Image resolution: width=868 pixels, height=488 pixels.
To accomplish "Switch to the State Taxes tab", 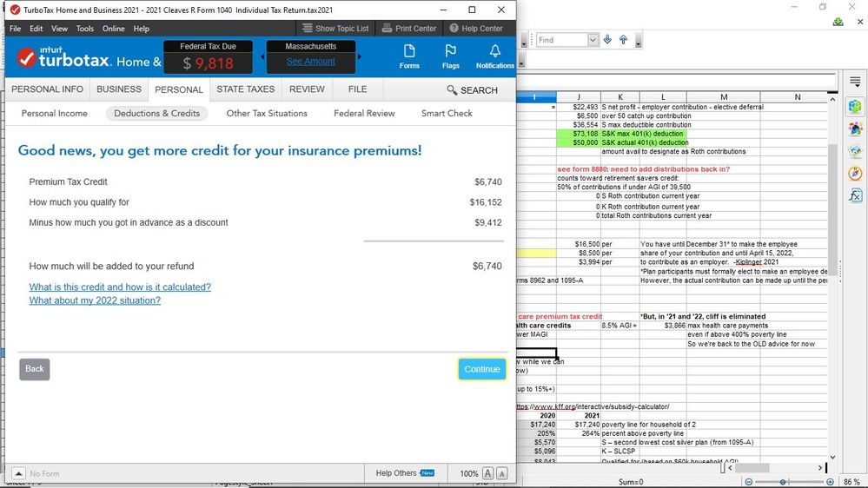I will tap(245, 89).
